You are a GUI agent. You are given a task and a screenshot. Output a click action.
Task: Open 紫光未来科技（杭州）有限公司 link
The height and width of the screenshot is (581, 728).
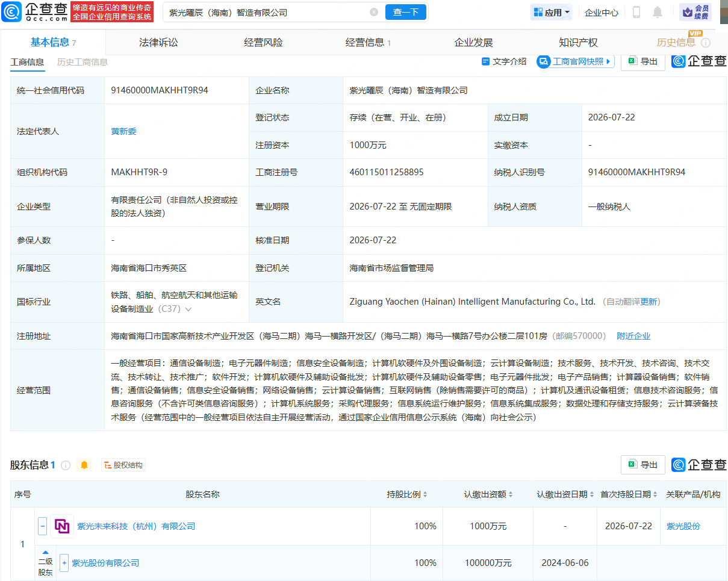point(136,526)
